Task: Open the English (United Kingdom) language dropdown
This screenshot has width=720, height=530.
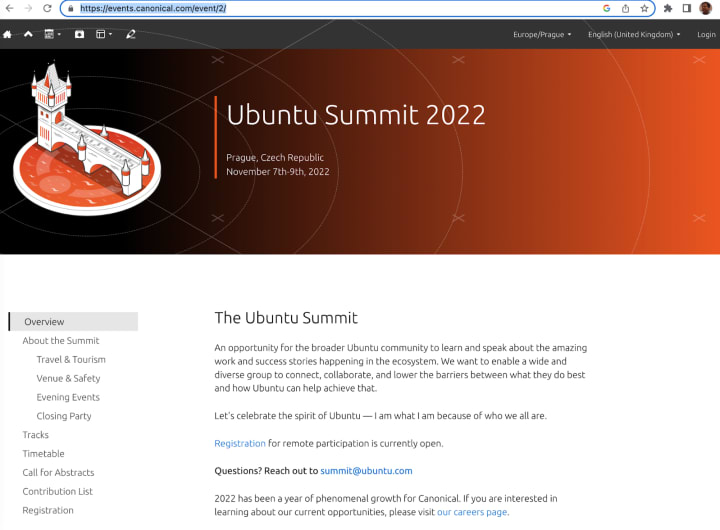Action: coord(634,34)
